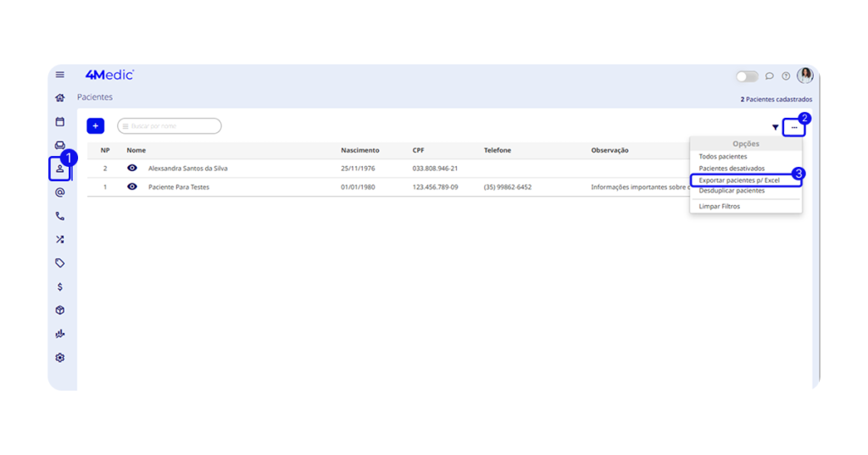The width and height of the screenshot is (868, 455).
Task: Open the settings gear in sidebar
Action: (60, 358)
